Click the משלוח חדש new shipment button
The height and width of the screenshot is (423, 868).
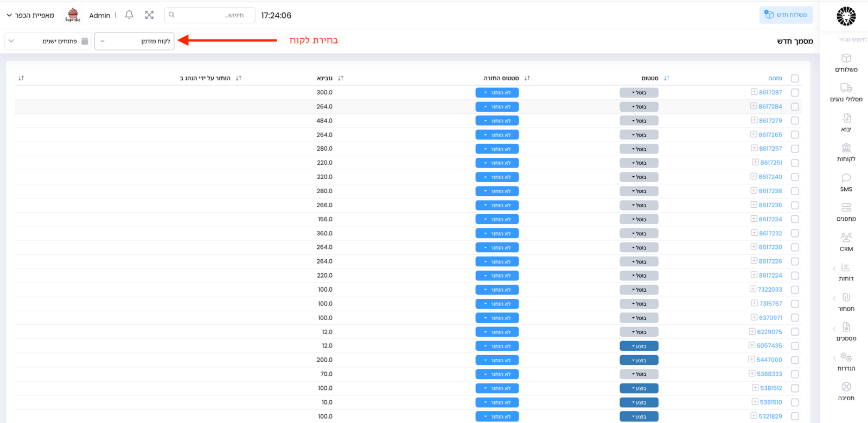tap(786, 15)
